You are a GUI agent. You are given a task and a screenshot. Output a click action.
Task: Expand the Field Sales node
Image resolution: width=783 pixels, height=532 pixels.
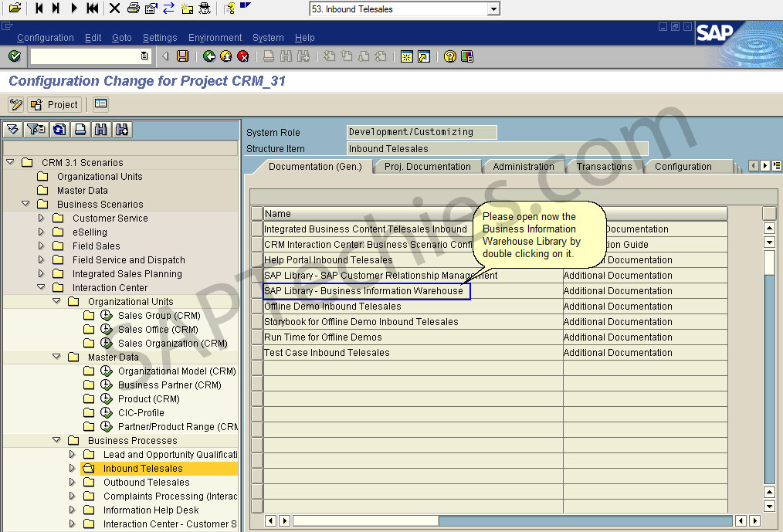coord(41,246)
